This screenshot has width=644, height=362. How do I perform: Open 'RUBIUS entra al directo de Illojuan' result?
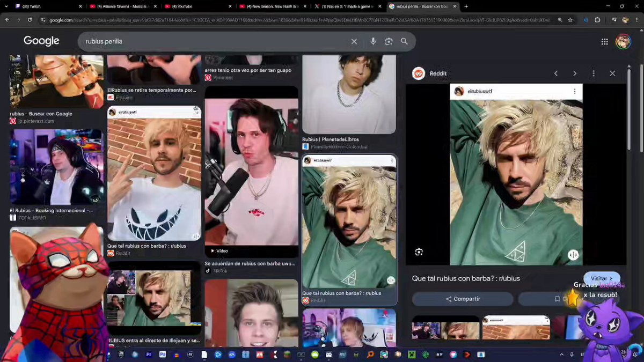154,340
